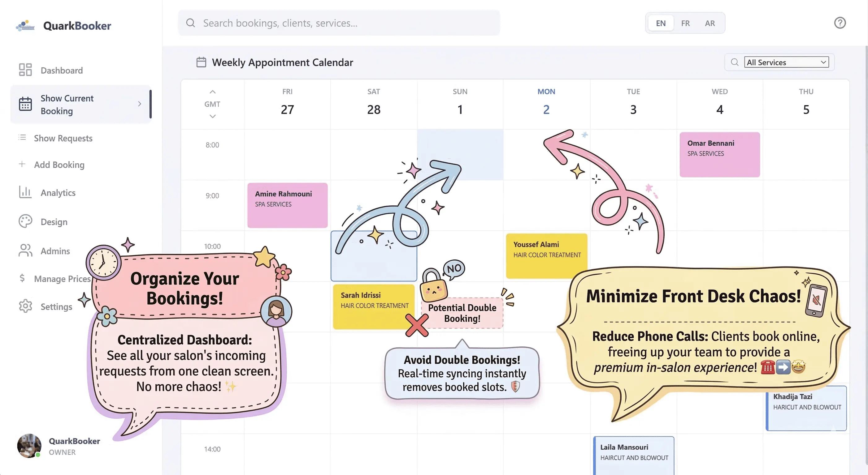
Task: Collapse with the up chevron above GMT
Action: click(x=212, y=92)
